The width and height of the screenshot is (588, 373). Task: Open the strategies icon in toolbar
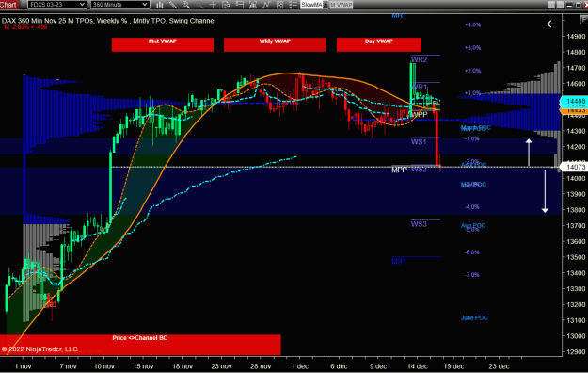253,5
